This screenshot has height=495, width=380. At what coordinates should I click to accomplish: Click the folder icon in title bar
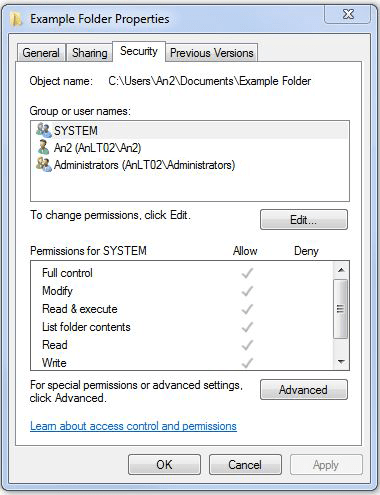[x=16, y=19]
